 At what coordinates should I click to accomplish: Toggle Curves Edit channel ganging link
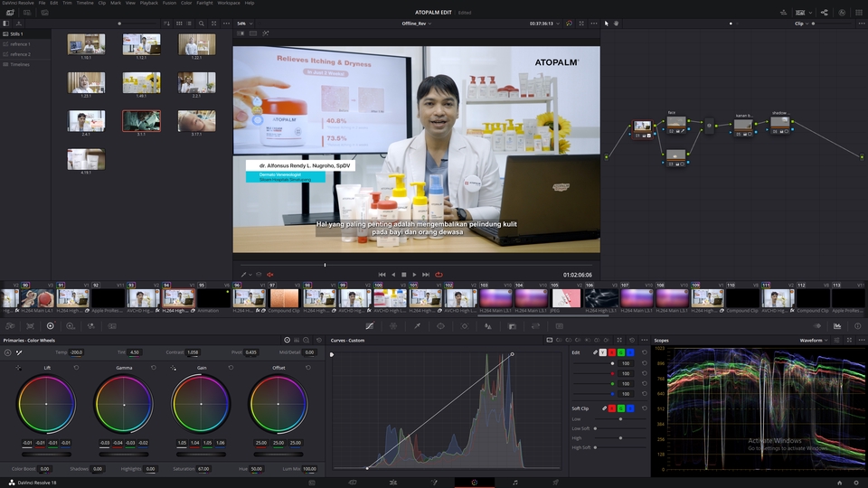coord(595,352)
